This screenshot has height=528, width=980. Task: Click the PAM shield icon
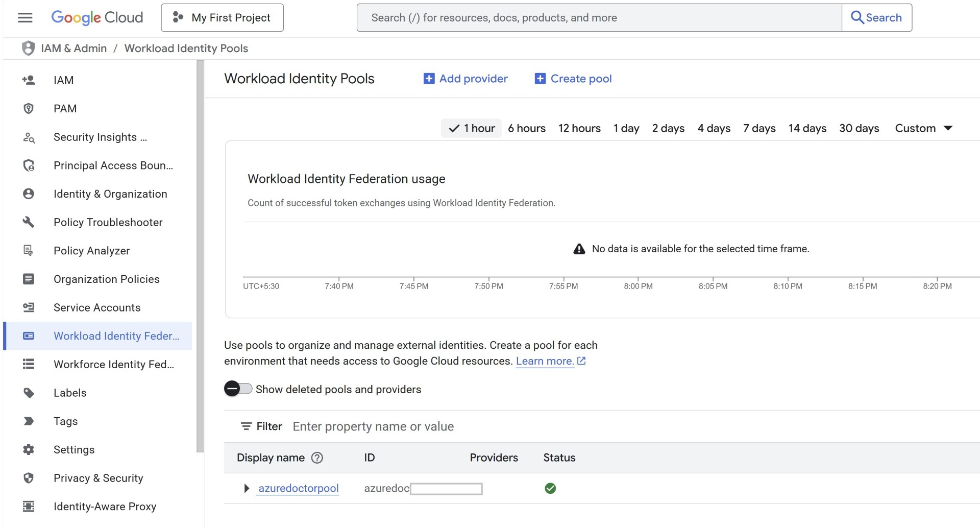29,108
